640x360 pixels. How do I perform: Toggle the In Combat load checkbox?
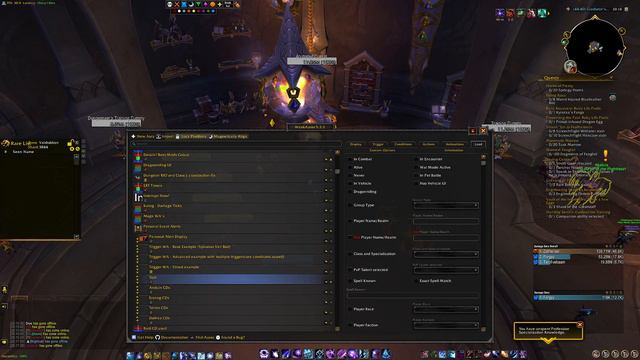pyautogui.click(x=350, y=159)
